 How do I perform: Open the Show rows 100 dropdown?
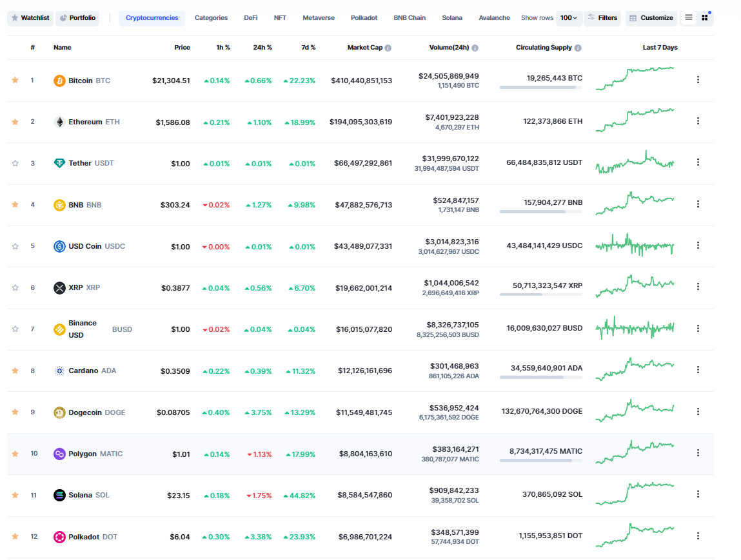point(568,18)
